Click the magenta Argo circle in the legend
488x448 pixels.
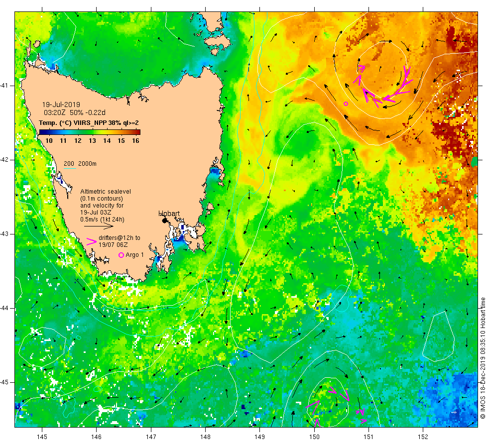122,255
